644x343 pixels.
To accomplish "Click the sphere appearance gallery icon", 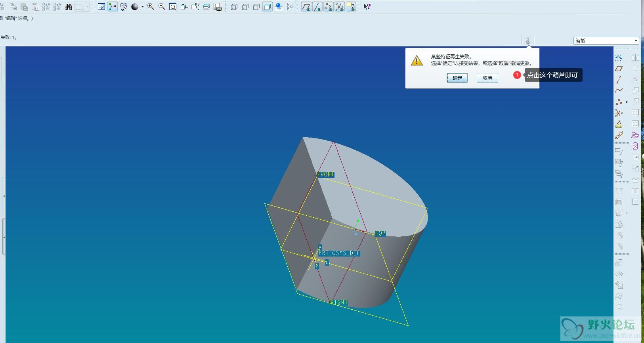I will click(x=135, y=7).
